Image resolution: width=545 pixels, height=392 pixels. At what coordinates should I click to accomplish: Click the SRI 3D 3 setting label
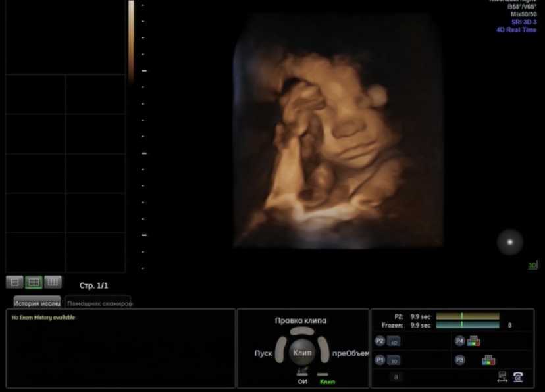524,22
